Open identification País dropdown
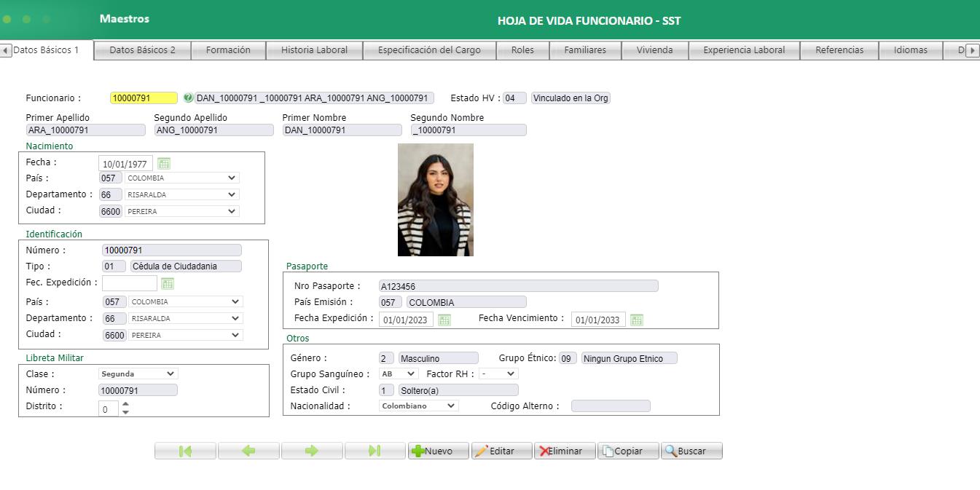980x490 pixels. [x=186, y=301]
